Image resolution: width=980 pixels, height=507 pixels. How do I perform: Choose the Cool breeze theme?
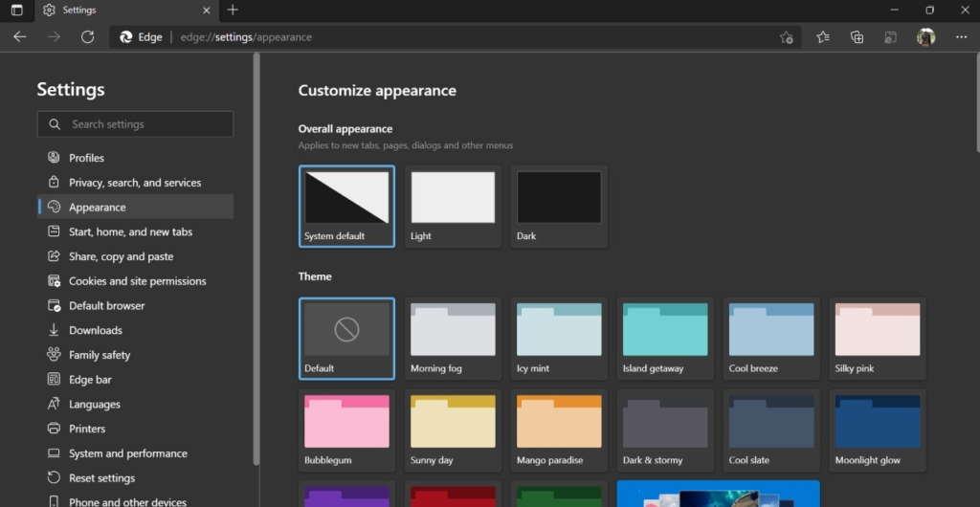coord(771,339)
